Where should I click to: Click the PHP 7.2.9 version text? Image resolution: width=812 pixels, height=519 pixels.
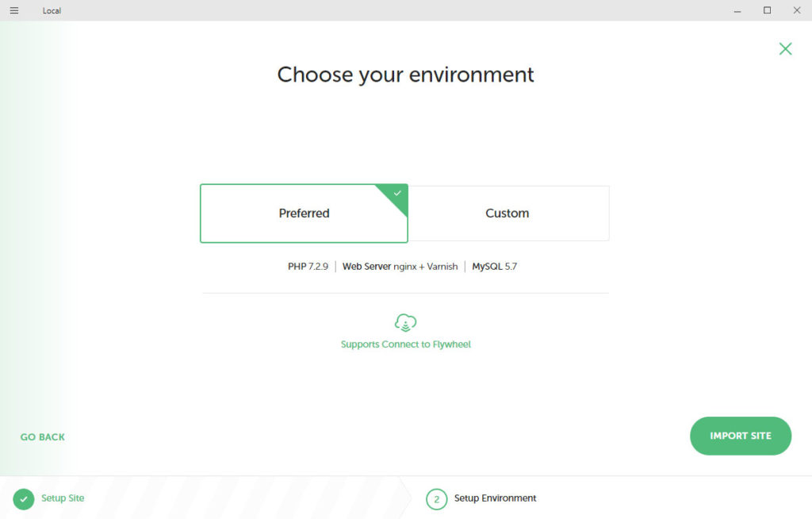tap(309, 266)
